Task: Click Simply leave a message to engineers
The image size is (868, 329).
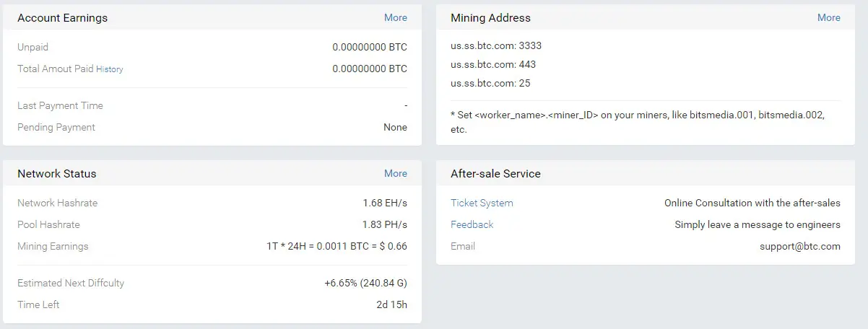Action: pyautogui.click(x=758, y=224)
